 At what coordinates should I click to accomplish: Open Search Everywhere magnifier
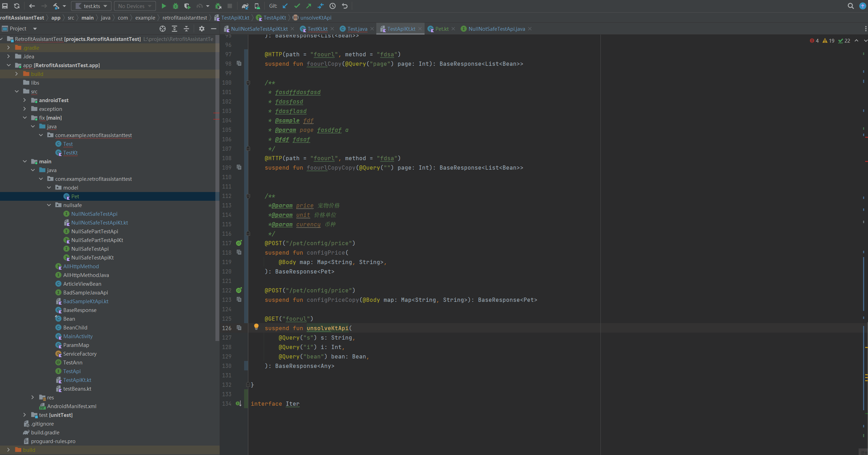(x=851, y=6)
